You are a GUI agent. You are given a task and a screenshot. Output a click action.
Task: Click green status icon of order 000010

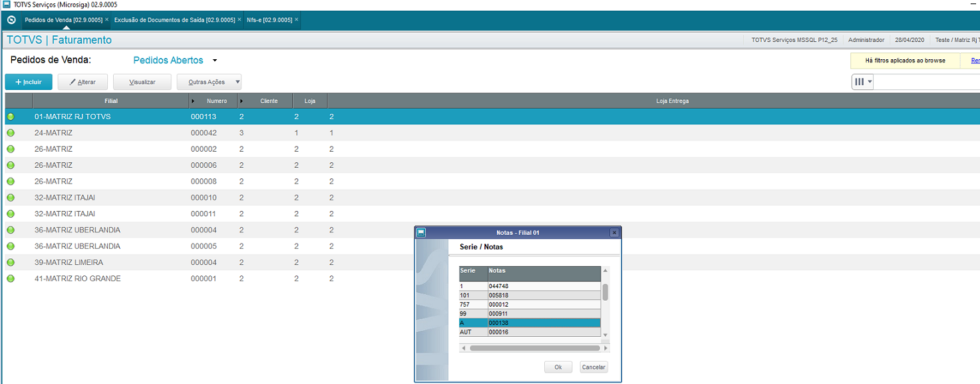pyautogui.click(x=11, y=198)
